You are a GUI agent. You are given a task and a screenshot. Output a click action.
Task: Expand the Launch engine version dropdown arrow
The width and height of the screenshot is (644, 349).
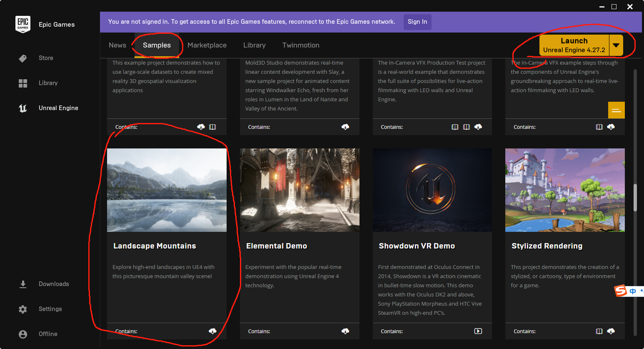[616, 45]
